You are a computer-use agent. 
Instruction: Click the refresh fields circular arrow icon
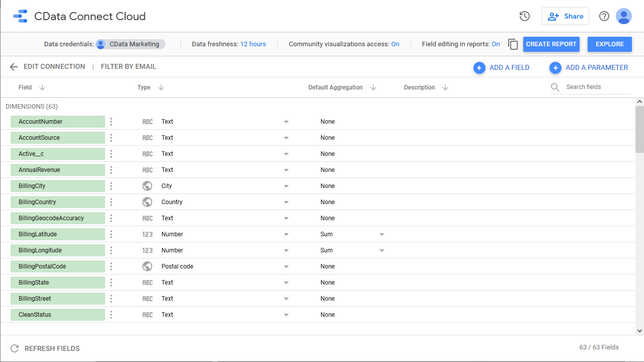pos(15,348)
